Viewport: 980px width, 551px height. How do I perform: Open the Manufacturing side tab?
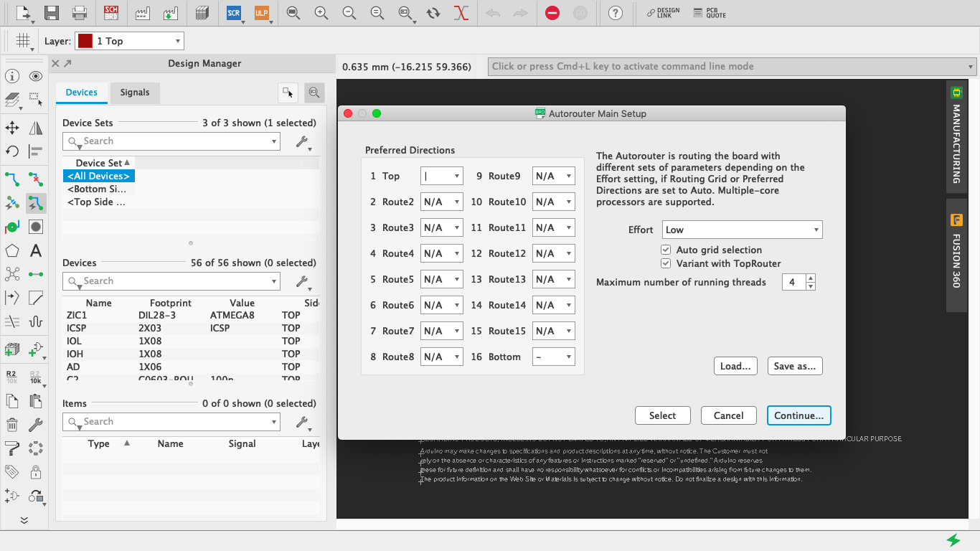click(x=956, y=136)
